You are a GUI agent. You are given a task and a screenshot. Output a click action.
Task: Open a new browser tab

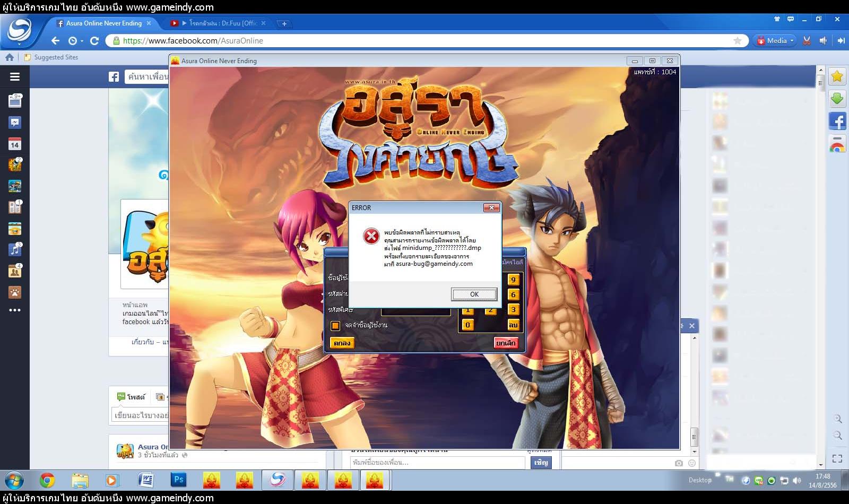[284, 23]
